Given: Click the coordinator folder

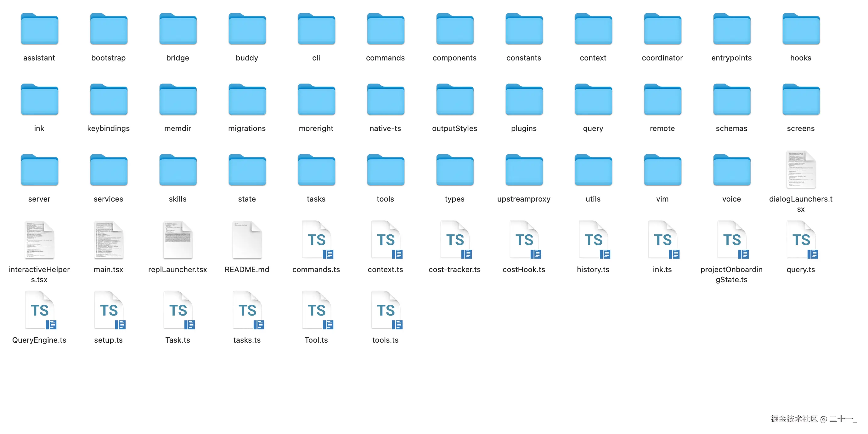Looking at the screenshot, I should pos(662,30).
